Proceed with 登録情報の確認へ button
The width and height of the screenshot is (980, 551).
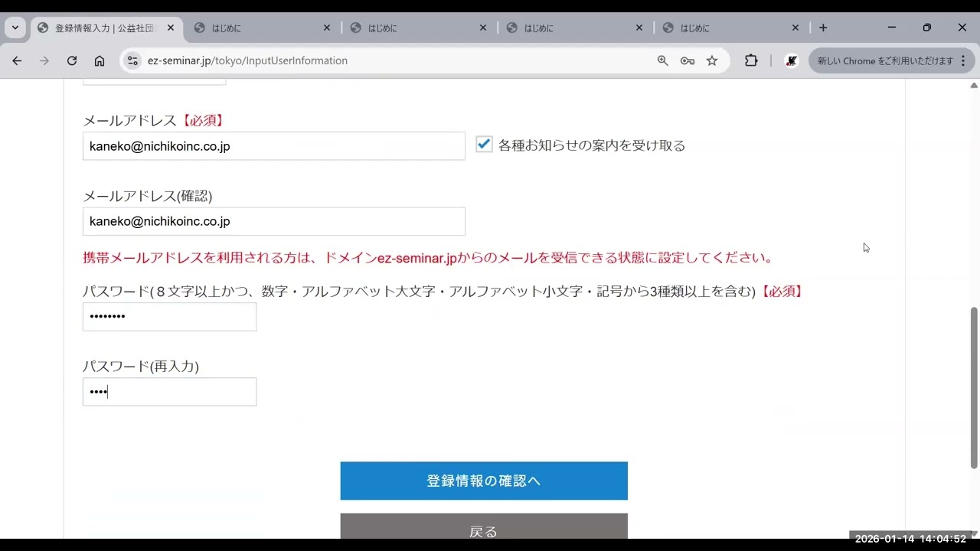coord(484,481)
